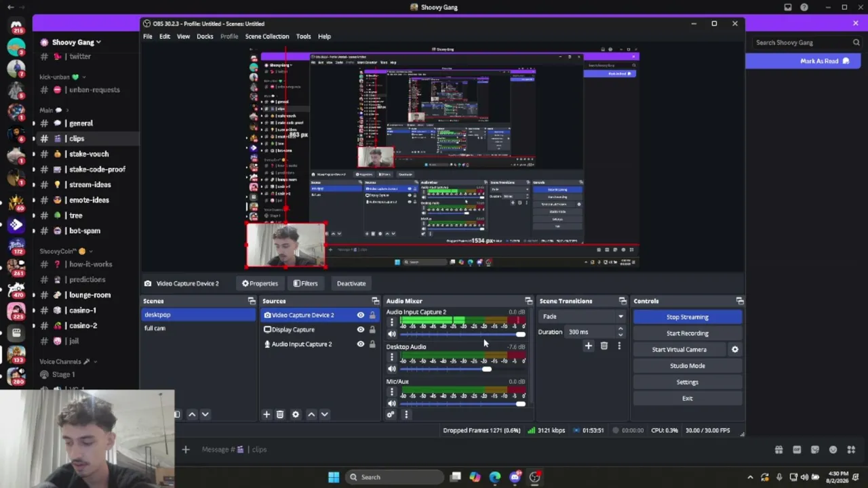Open Mic/Aux mixer options menu
Screen dimensions: 868x488
coord(391,392)
